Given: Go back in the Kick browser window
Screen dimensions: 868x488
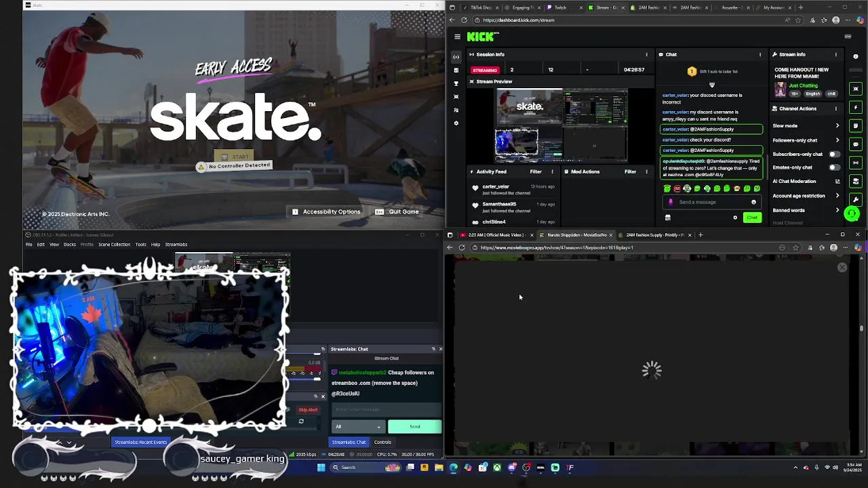Looking at the screenshot, I should (x=452, y=20).
